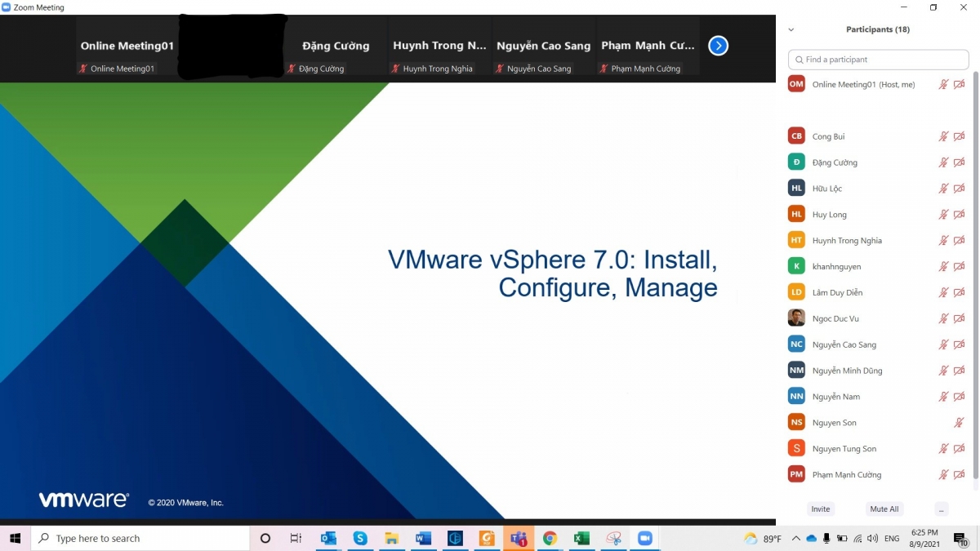980x551 pixels.
Task: Open Zoom from the taskbar
Action: click(x=644, y=538)
